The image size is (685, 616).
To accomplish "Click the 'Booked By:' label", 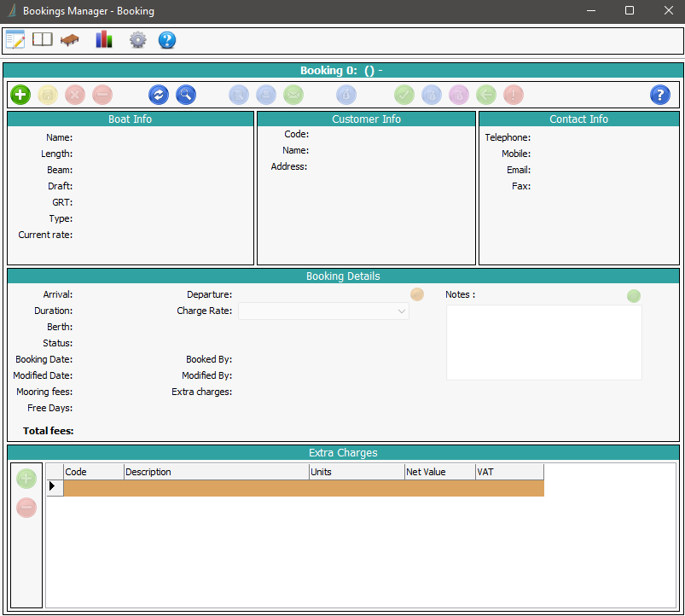I will coord(209,359).
